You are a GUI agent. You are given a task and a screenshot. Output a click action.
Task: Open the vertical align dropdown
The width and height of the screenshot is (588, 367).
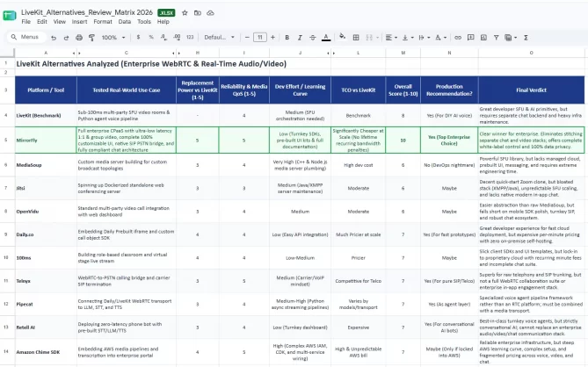point(408,38)
